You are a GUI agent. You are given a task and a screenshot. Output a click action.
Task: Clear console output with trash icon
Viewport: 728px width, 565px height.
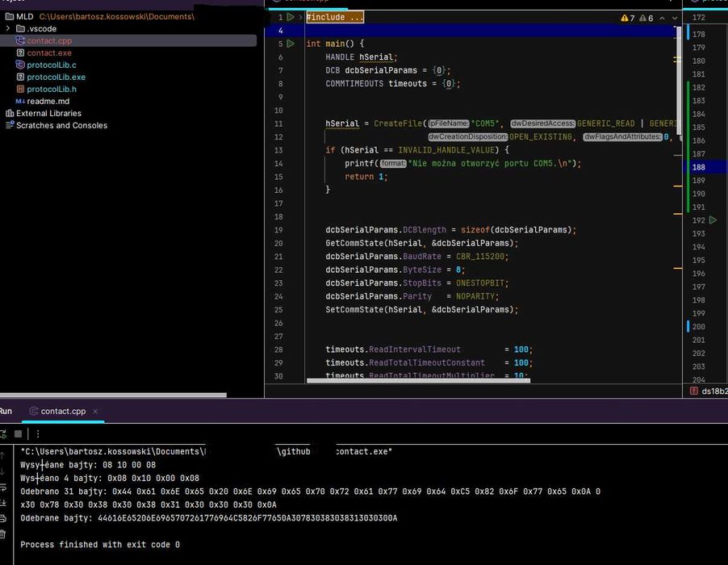point(4,534)
